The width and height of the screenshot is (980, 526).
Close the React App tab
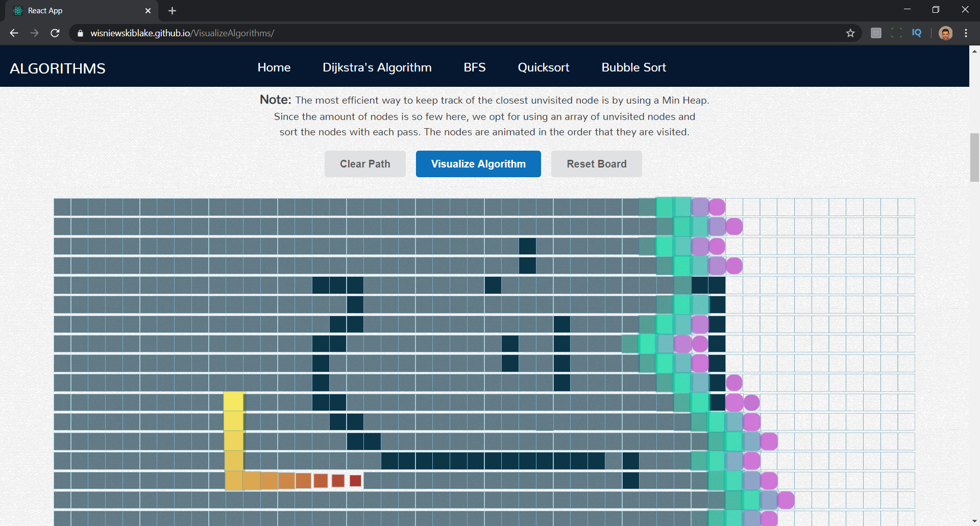(x=148, y=11)
